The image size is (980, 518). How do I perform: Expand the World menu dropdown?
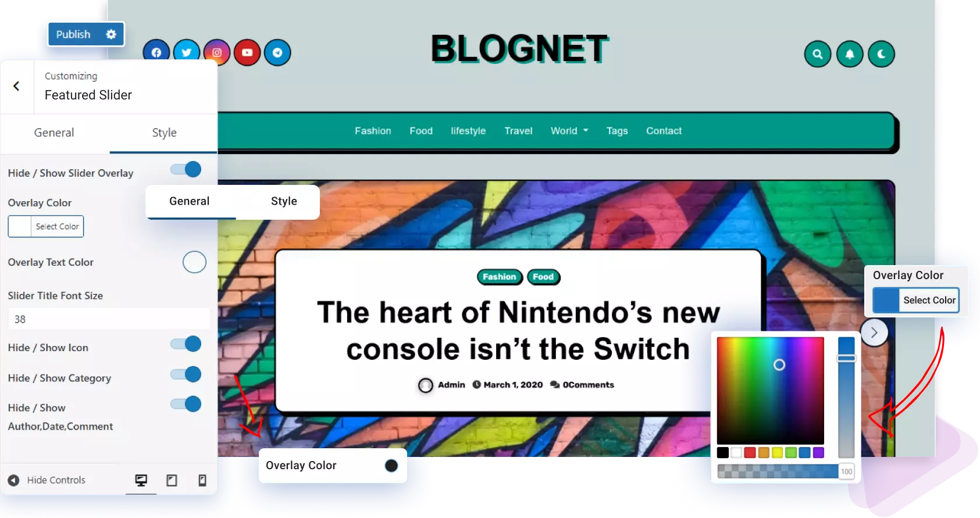pos(569,131)
